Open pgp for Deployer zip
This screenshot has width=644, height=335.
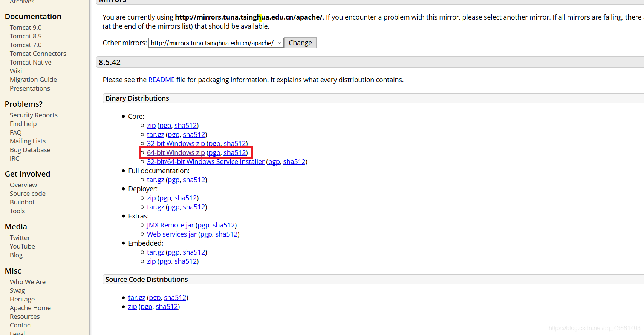[x=165, y=198]
